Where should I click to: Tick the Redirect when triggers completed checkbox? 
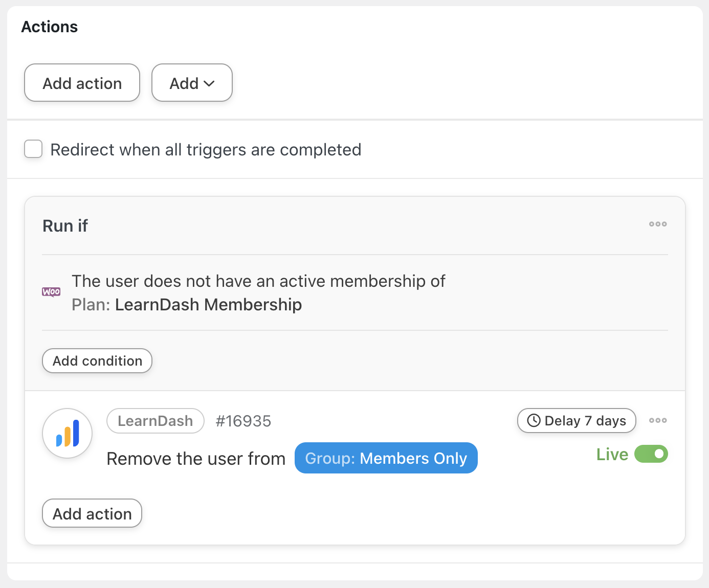(34, 149)
